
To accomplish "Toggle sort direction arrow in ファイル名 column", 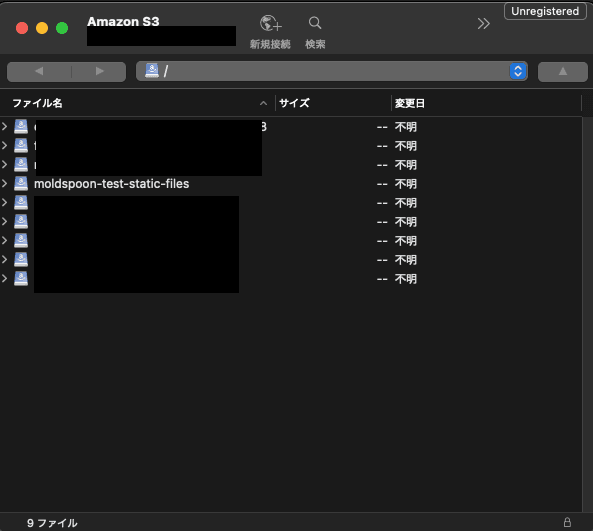I will click(x=264, y=103).
